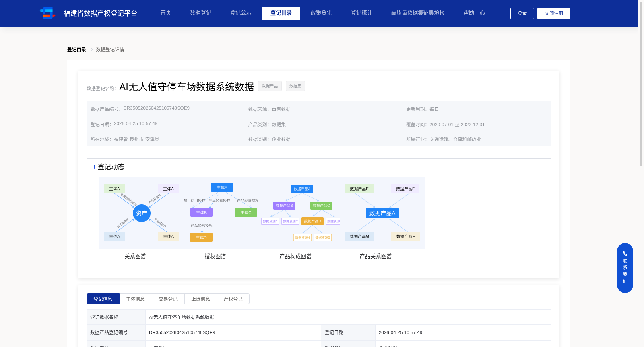Open the 首页 nav item

coord(166,13)
